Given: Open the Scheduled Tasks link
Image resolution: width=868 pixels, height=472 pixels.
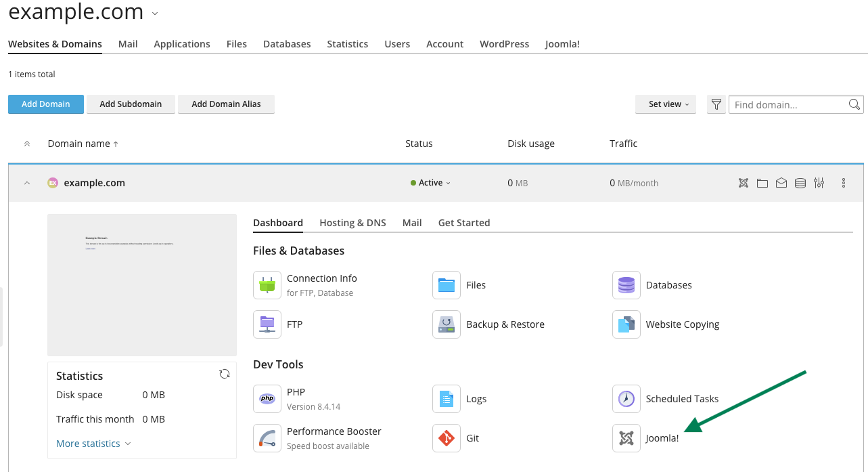Looking at the screenshot, I should pos(682,399).
